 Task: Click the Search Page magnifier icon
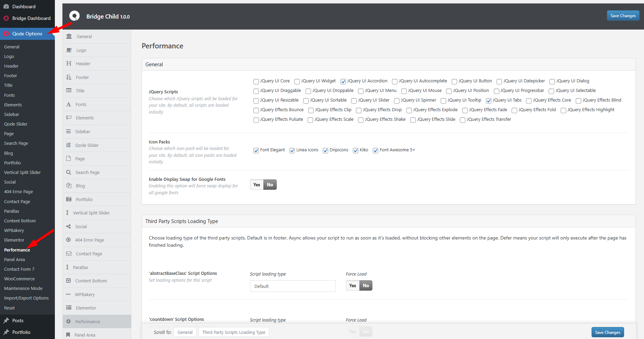(69, 172)
